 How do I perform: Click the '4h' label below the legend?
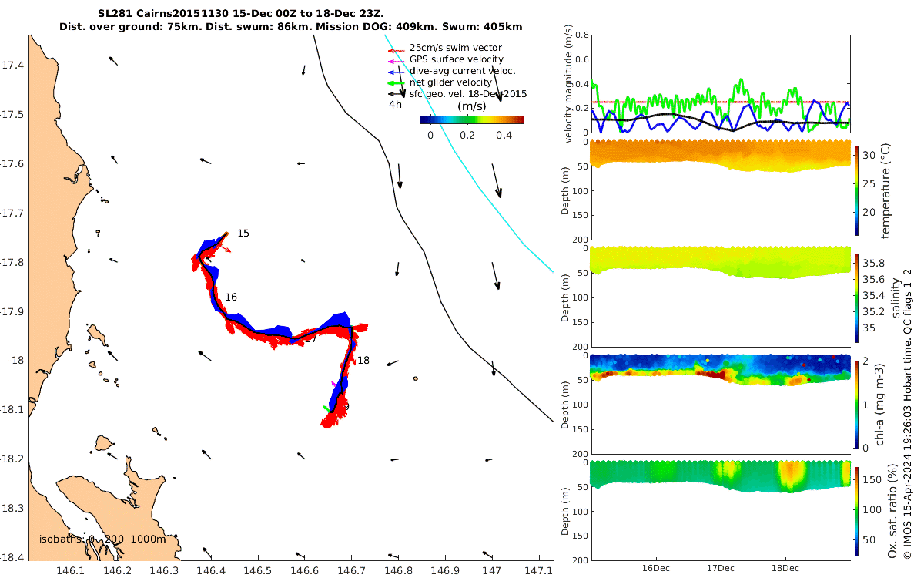[x=395, y=105]
